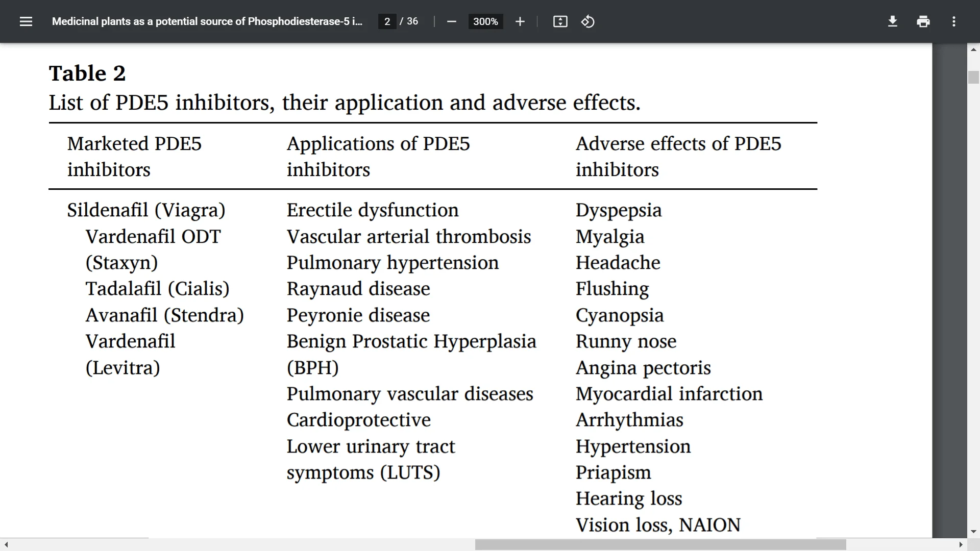
Task: Click 'Avanafil (Stendra)' entry
Action: tap(164, 315)
